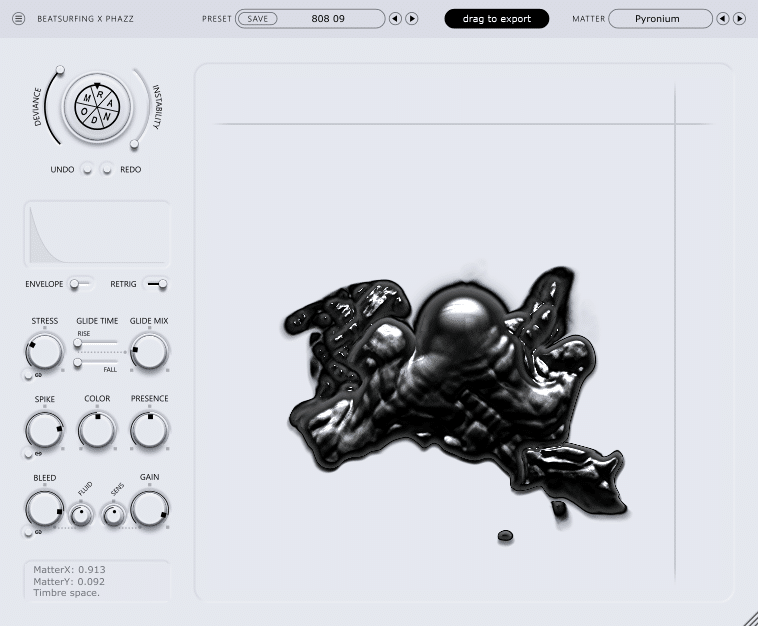
Task: Click the small FLUID knob
Action: [81, 515]
